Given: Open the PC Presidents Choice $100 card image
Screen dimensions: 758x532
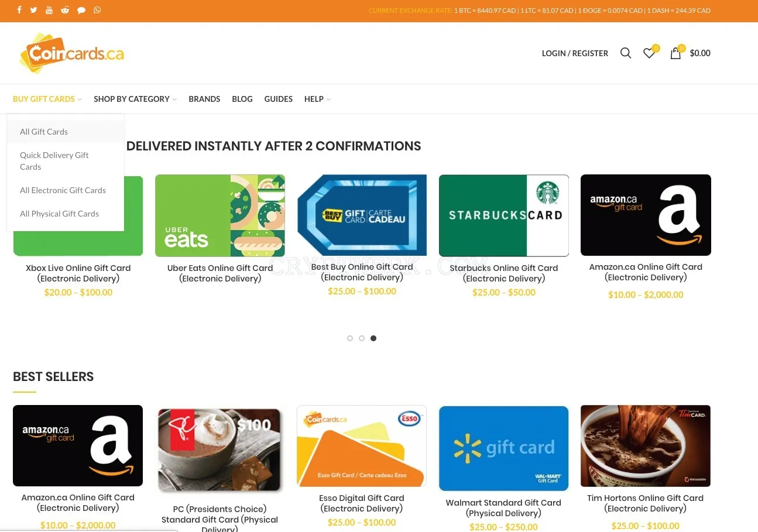Looking at the screenshot, I should point(220,450).
